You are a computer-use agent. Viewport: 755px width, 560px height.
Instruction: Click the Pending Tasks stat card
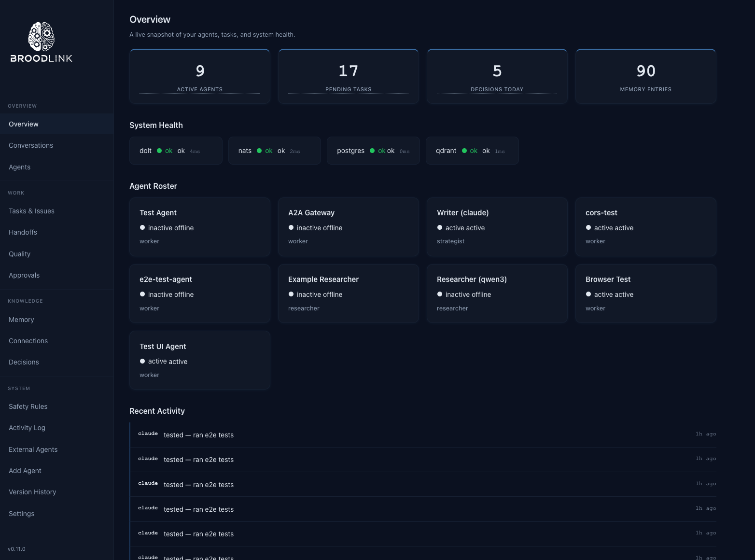coord(348,76)
